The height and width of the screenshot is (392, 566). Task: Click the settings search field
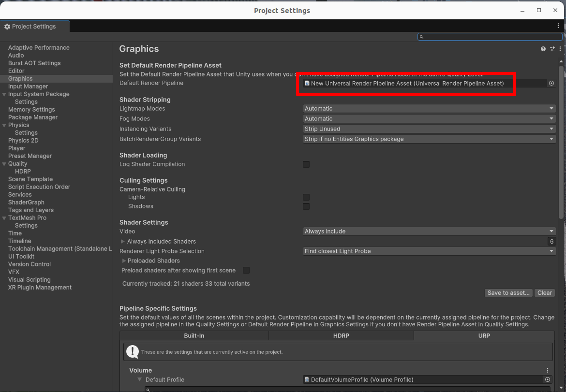490,37
